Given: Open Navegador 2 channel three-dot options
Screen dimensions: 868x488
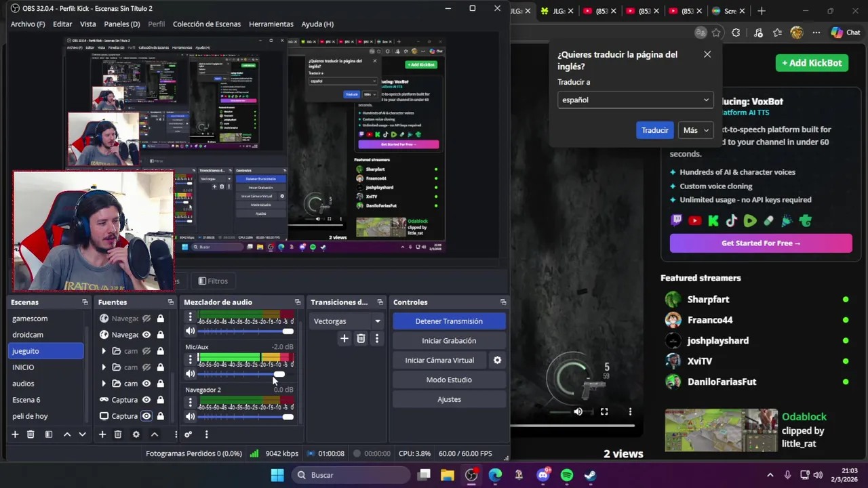Looking at the screenshot, I should 191,403.
